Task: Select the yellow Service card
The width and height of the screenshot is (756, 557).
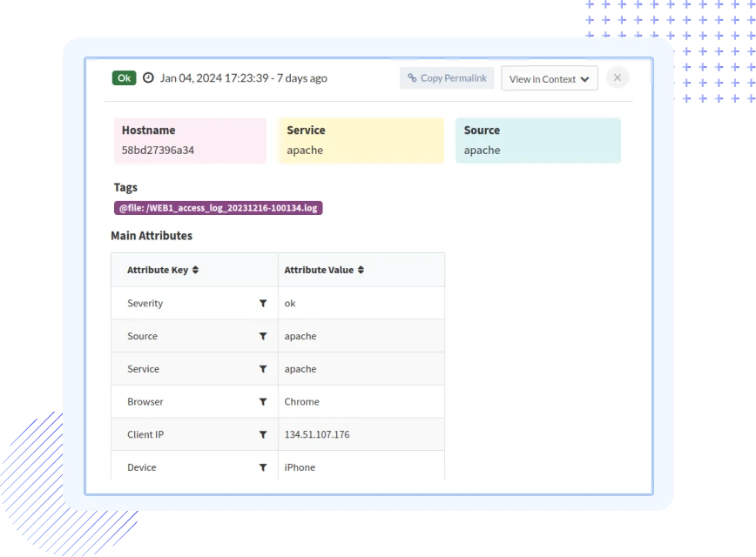Action: 361,140
